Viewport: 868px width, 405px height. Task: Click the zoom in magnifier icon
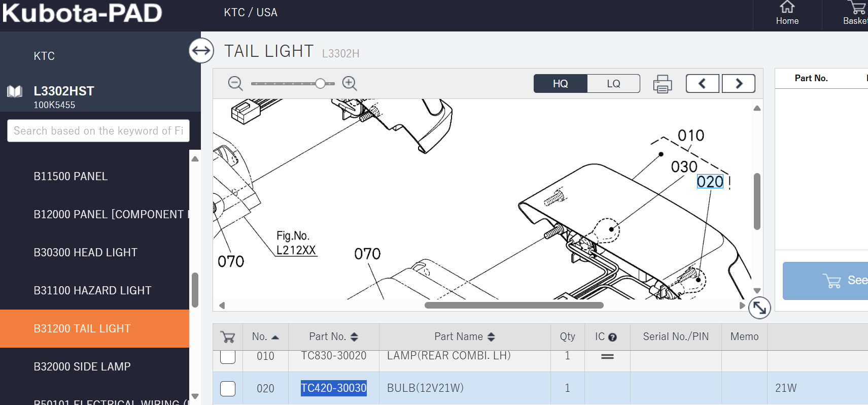tap(350, 83)
